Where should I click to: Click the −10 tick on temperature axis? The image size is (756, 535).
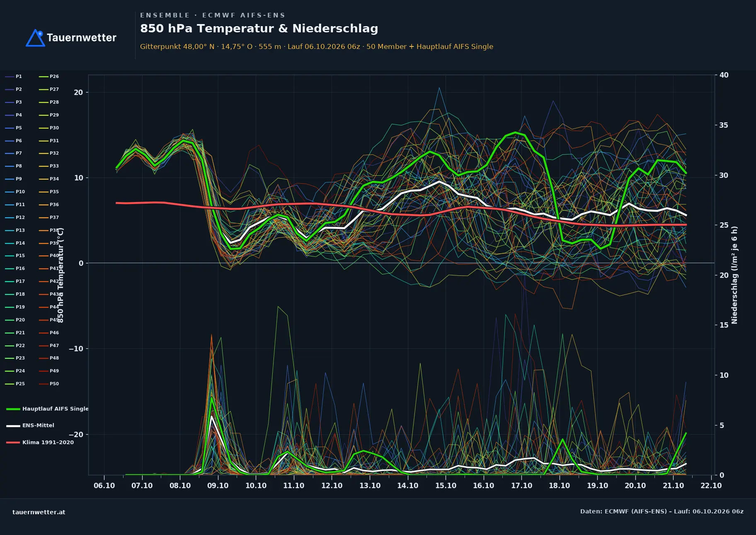click(76, 349)
